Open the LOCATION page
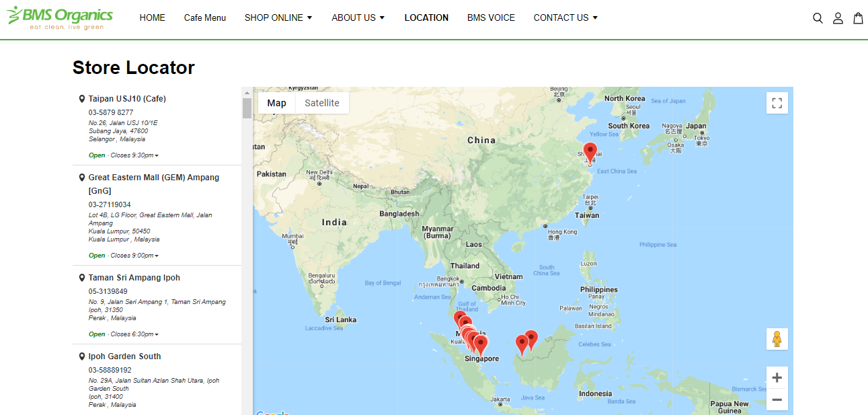 coord(426,18)
